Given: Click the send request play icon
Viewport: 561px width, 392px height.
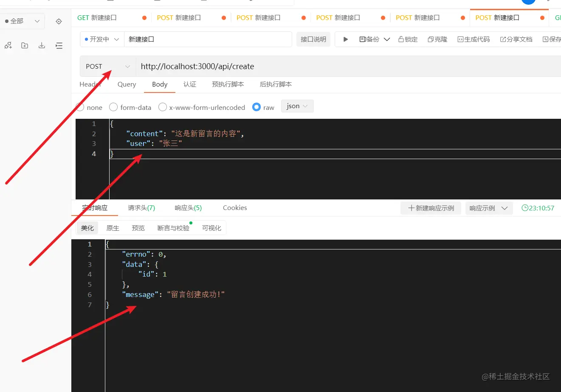Looking at the screenshot, I should (x=346, y=39).
